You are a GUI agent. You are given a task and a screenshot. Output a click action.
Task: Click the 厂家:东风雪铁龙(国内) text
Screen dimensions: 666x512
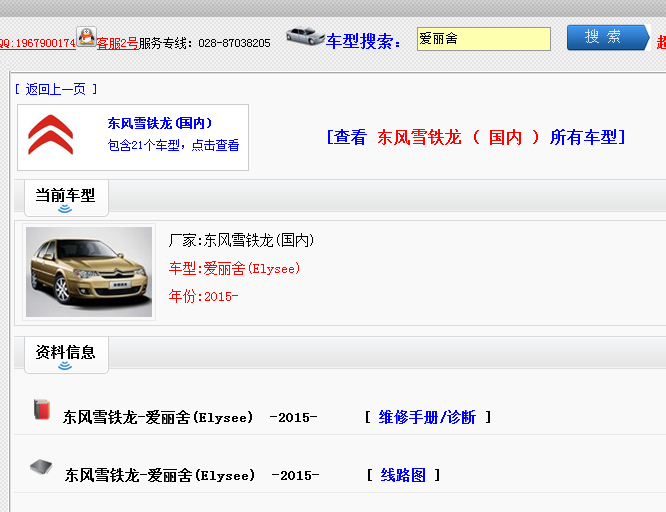(241, 240)
